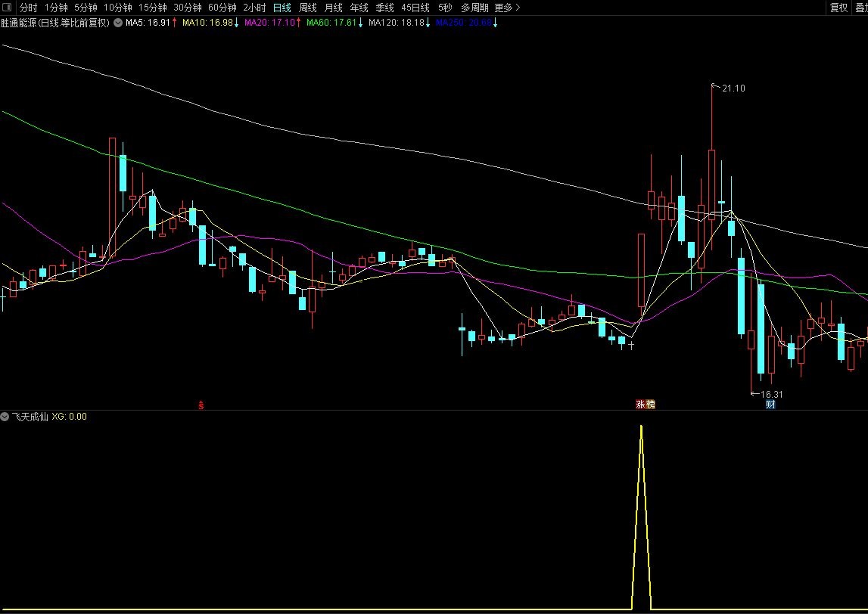The width and height of the screenshot is (868, 614).
Task: Open the 涨榜 event marker
Action: pyautogui.click(x=646, y=405)
